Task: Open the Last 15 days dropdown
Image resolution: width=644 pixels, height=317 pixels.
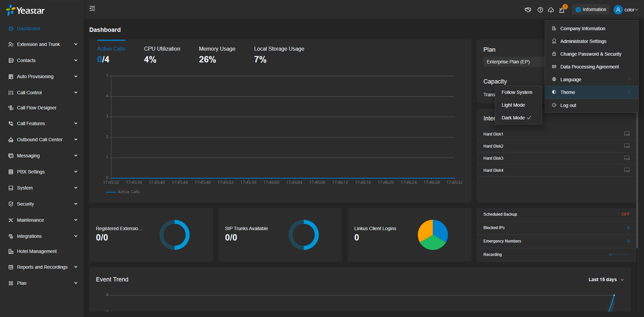Action: 605,279
